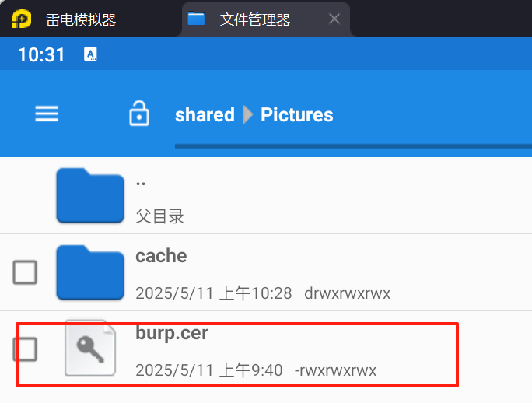The height and width of the screenshot is (403, 532).
Task: Close the 文件管理器 tab
Action: (334, 19)
